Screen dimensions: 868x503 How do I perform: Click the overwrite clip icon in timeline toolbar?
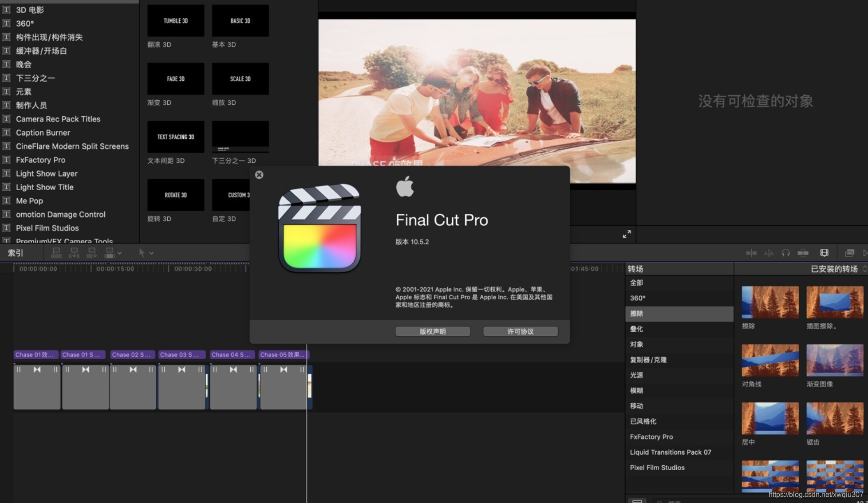click(x=109, y=253)
